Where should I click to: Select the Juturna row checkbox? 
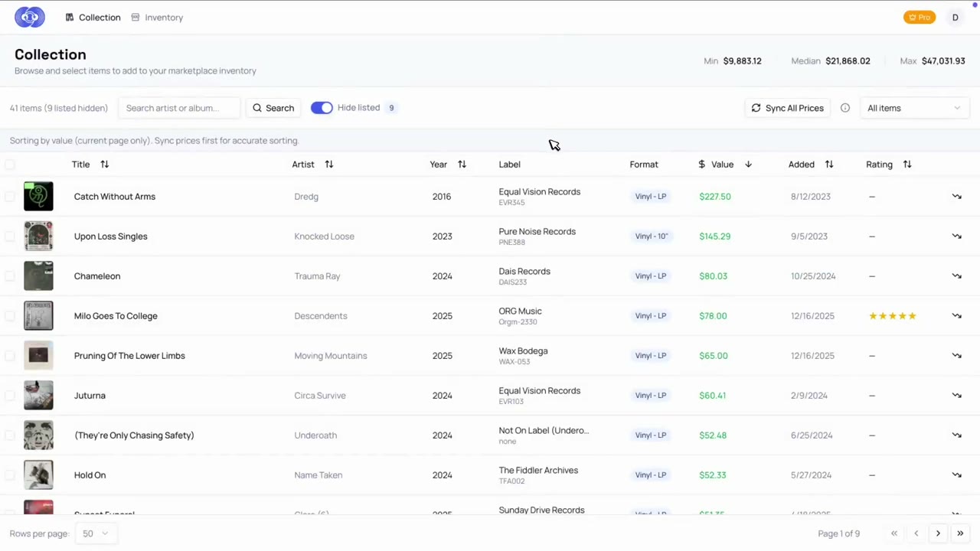tap(9, 396)
